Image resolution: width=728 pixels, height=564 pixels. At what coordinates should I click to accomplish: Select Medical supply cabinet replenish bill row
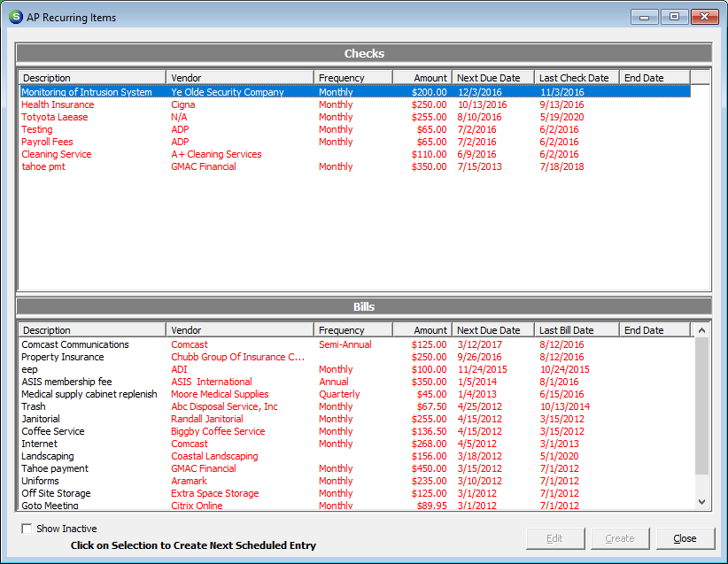[355, 394]
